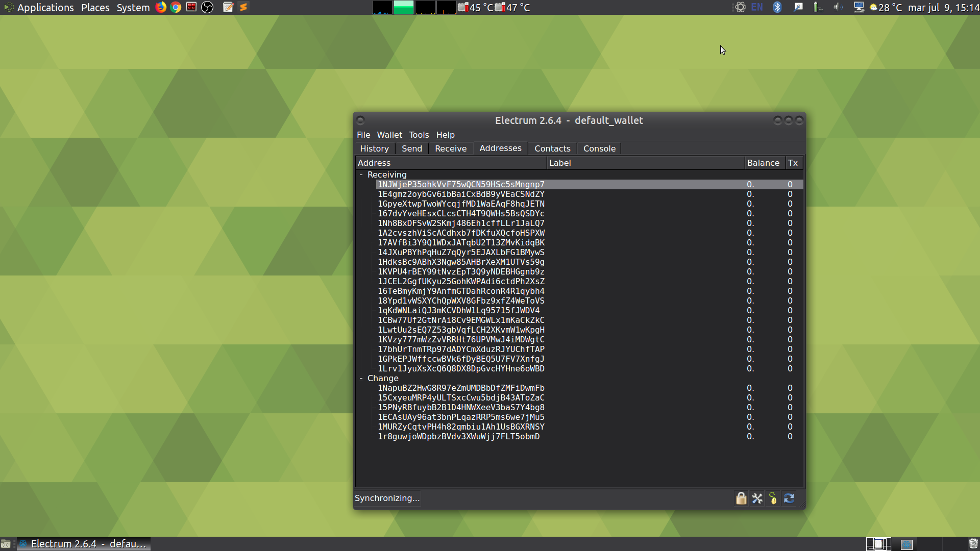Click the password lock icon in Electrum
Screen dimensions: 980x551
[741, 498]
